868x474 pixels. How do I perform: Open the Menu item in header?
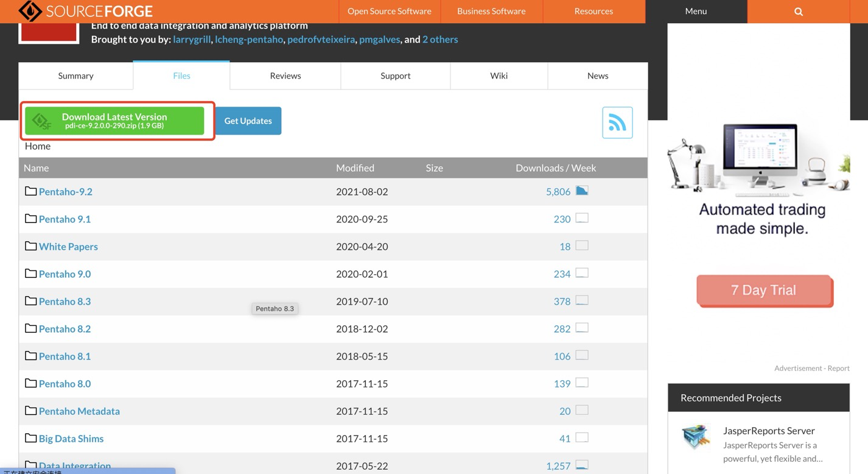tap(696, 12)
